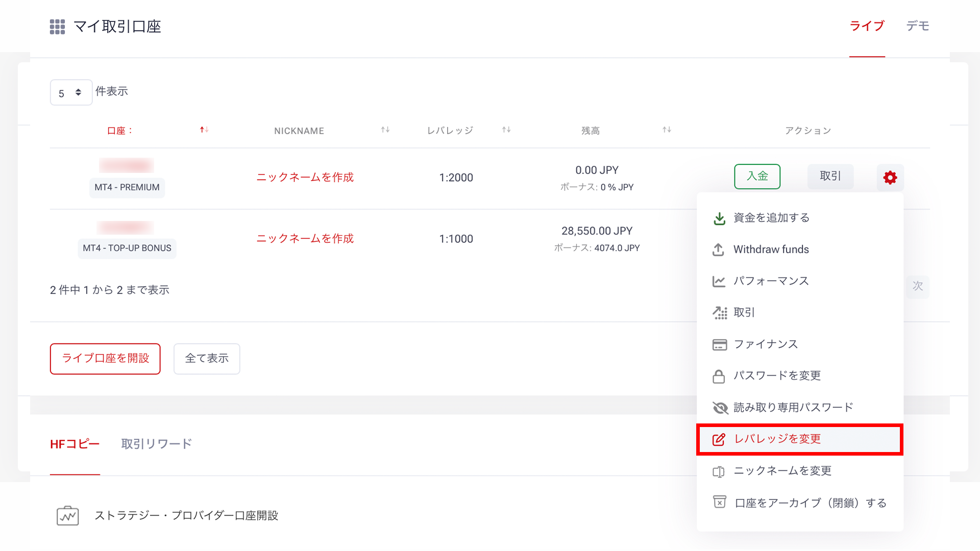980x551 pixels.
Task: Open the rows-per-page dropdown showing 5
Action: click(70, 93)
